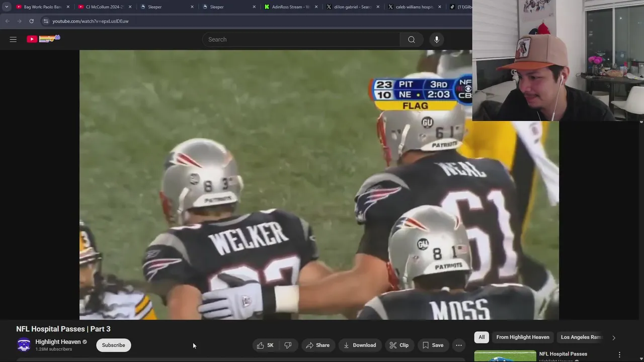This screenshot has width=644, height=362.
Task: Subscribe to Highlight Heaven
Action: (113, 345)
